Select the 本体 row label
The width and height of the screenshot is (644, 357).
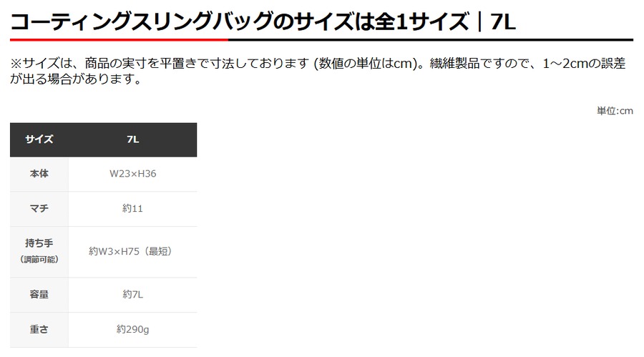click(39, 174)
